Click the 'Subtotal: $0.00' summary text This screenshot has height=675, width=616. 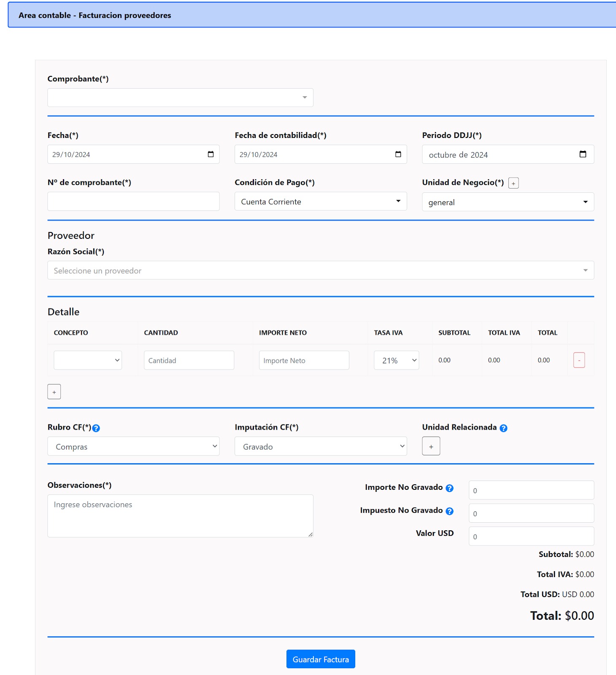pyautogui.click(x=566, y=554)
